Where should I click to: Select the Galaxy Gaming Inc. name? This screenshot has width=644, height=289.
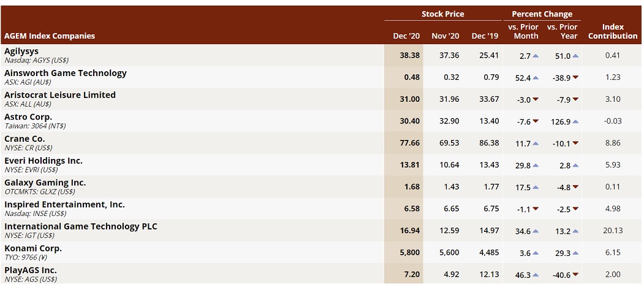pos(45,182)
